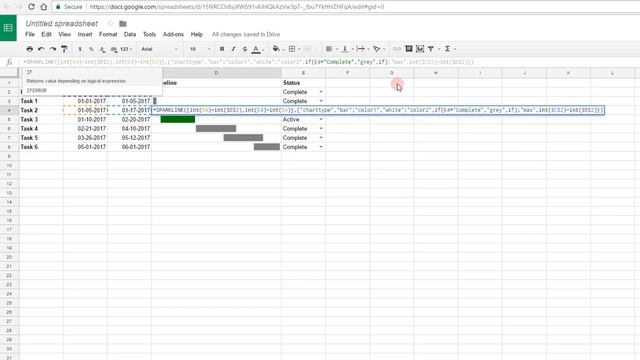Select the Task 3 cell
The image size is (640, 360).
coord(41,120)
